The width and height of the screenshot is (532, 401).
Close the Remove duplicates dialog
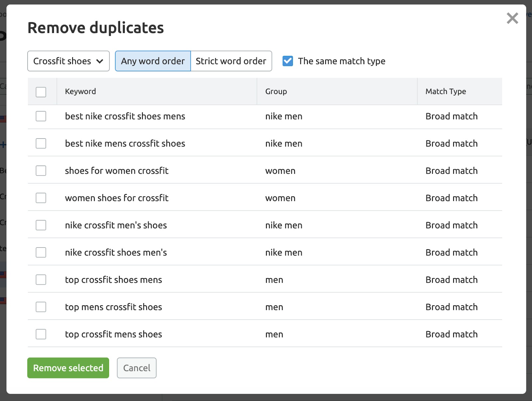(x=512, y=19)
